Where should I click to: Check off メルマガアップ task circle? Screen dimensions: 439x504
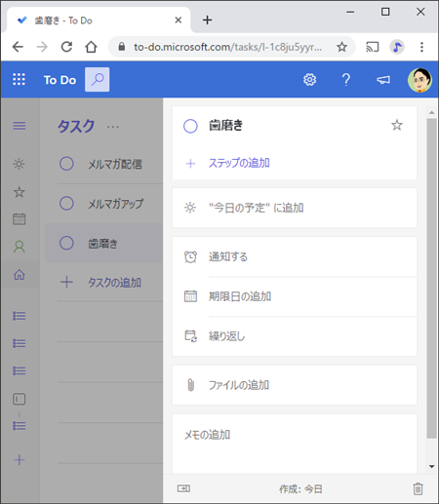[66, 204]
